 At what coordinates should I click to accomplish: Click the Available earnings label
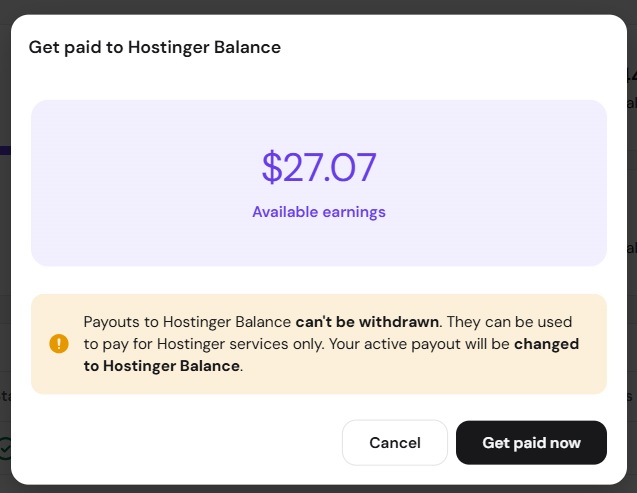(x=319, y=212)
